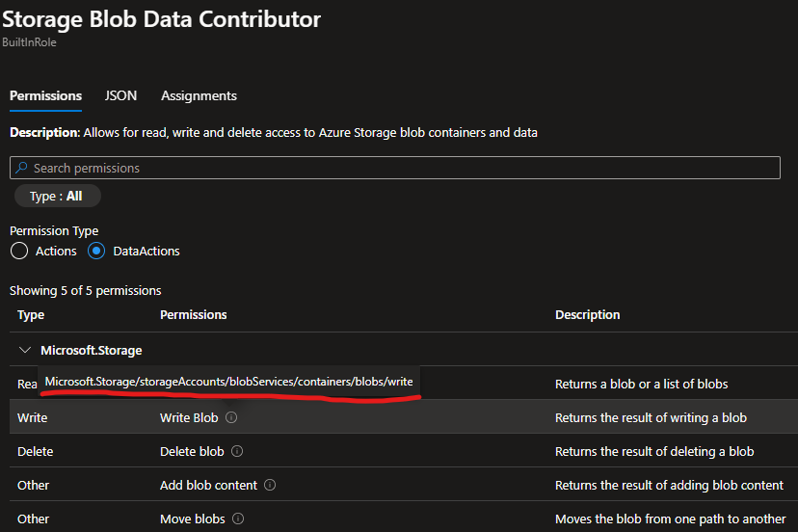Select the DataActions radio button
Screen dimensions: 798x532
[x=96, y=251]
